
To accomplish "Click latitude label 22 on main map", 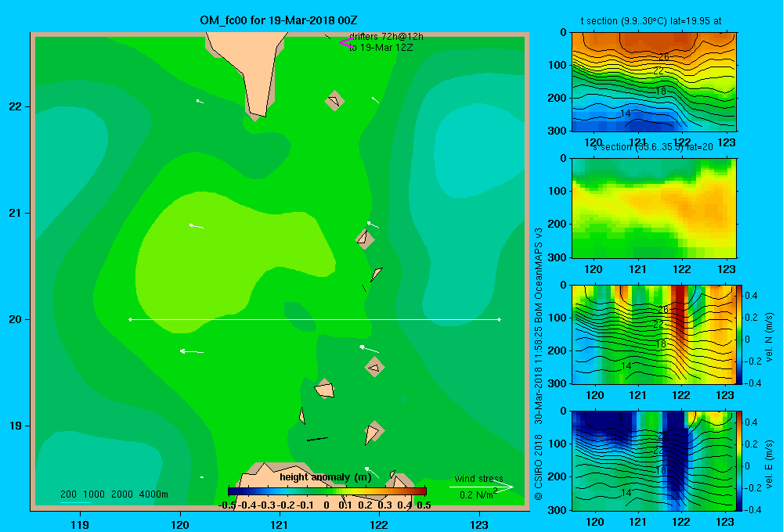I will (x=16, y=107).
